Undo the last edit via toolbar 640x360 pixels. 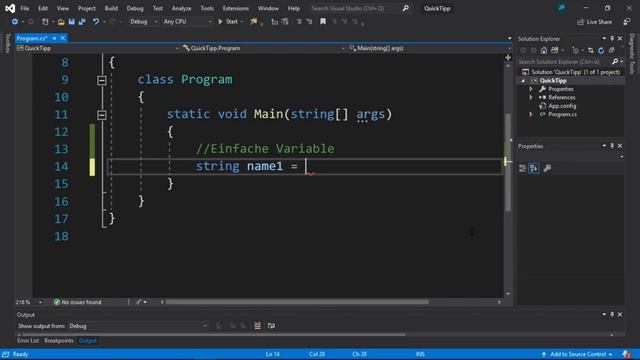96,22
